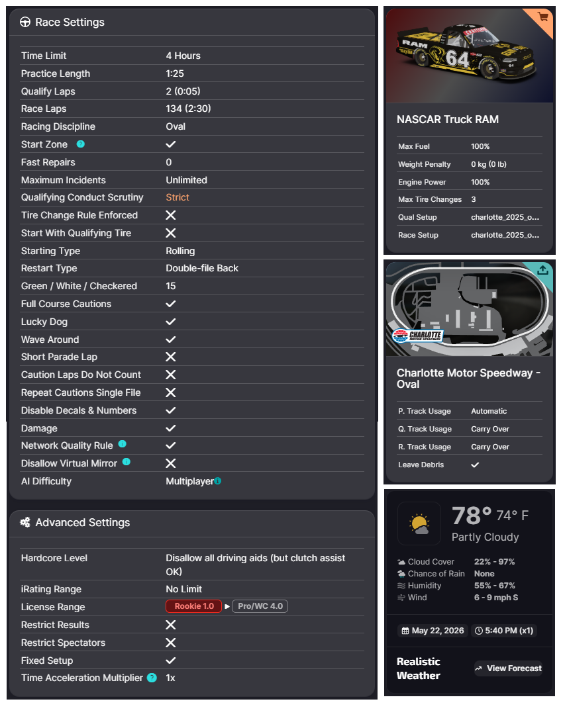This screenshot has height=728, width=563.
Task: Click the info icon beside Multiplayer
Action: pyautogui.click(x=218, y=481)
